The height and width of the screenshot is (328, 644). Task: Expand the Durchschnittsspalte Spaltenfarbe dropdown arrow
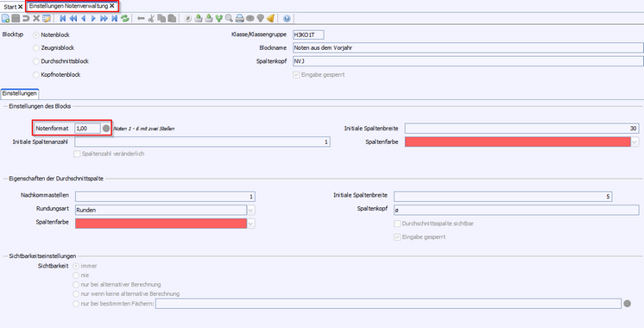click(x=251, y=224)
